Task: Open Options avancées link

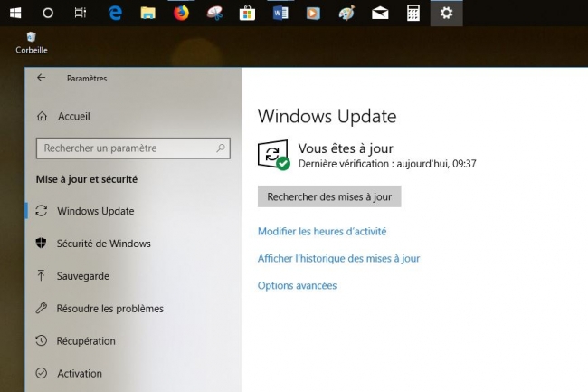Action: tap(297, 286)
